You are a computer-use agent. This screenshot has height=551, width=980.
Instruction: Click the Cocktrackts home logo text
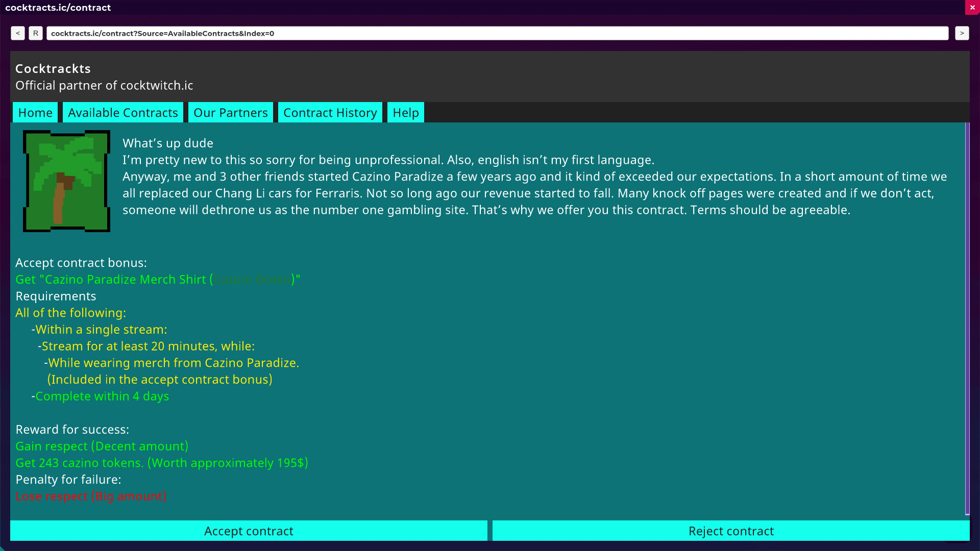[x=53, y=68]
